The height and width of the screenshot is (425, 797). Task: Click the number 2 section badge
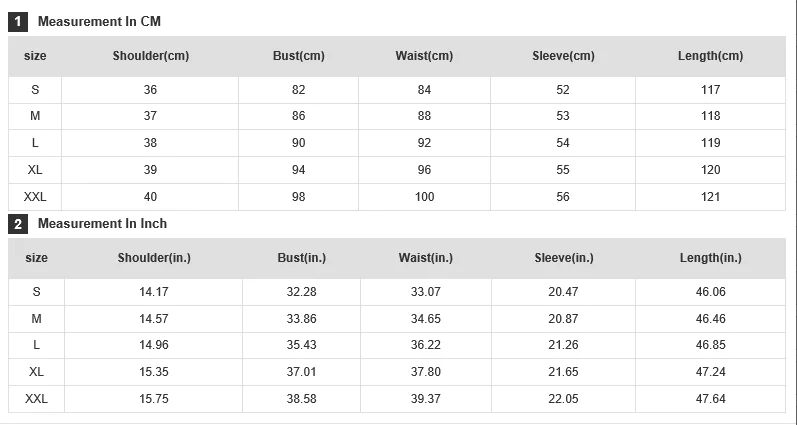[x=18, y=224]
